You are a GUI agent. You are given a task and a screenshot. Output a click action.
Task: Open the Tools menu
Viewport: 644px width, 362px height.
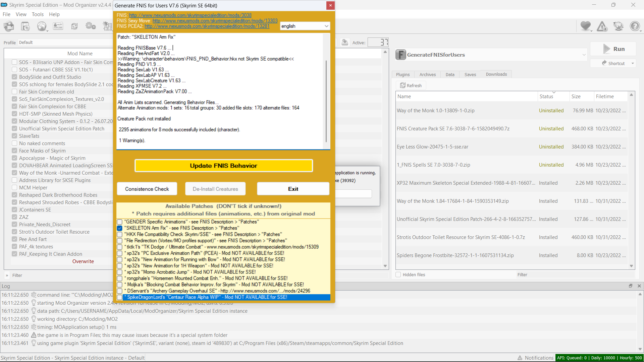pos(38,14)
